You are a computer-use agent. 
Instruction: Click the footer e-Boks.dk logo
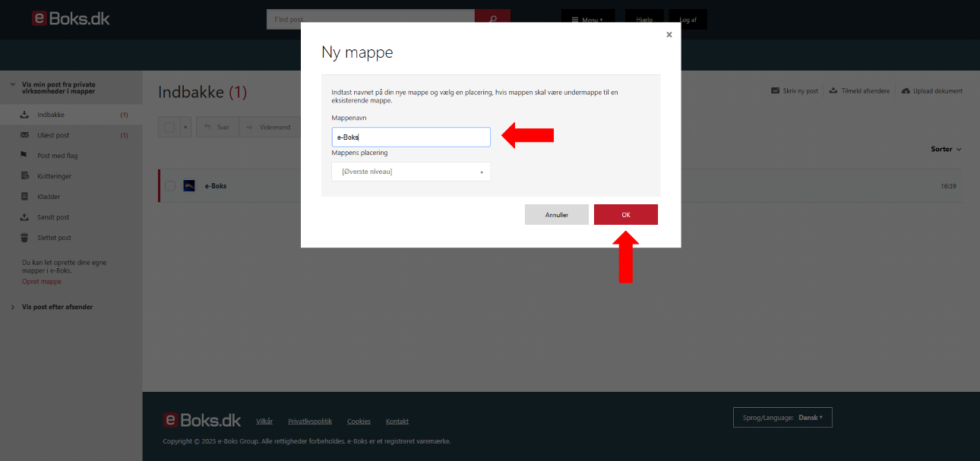coord(202,420)
